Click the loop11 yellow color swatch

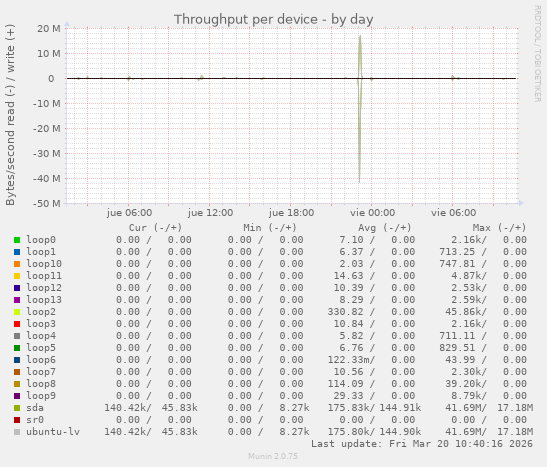[17, 276]
